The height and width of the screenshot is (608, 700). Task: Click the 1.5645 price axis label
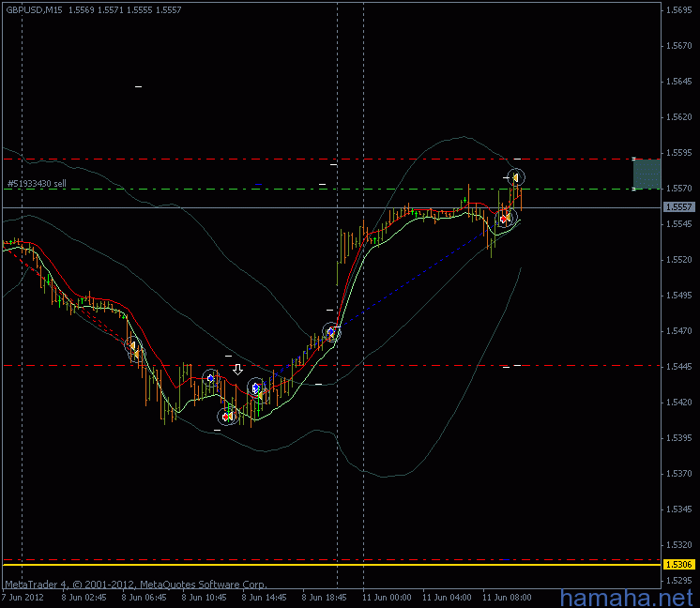click(x=679, y=82)
